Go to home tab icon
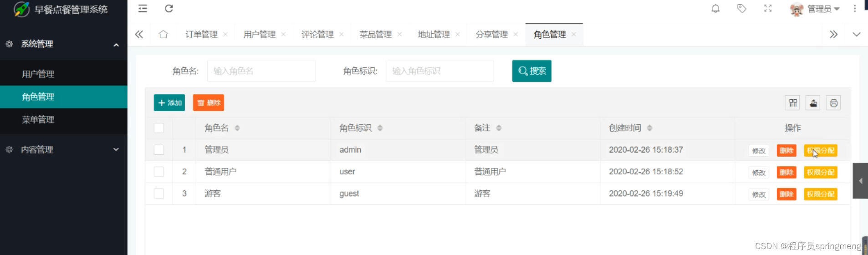This screenshot has height=255, width=868. (x=163, y=34)
